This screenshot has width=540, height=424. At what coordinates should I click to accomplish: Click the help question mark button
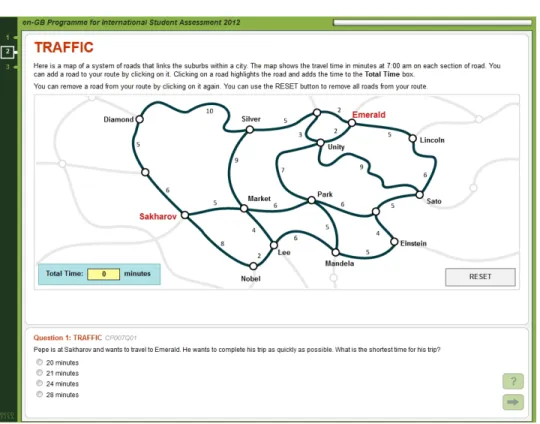click(513, 381)
